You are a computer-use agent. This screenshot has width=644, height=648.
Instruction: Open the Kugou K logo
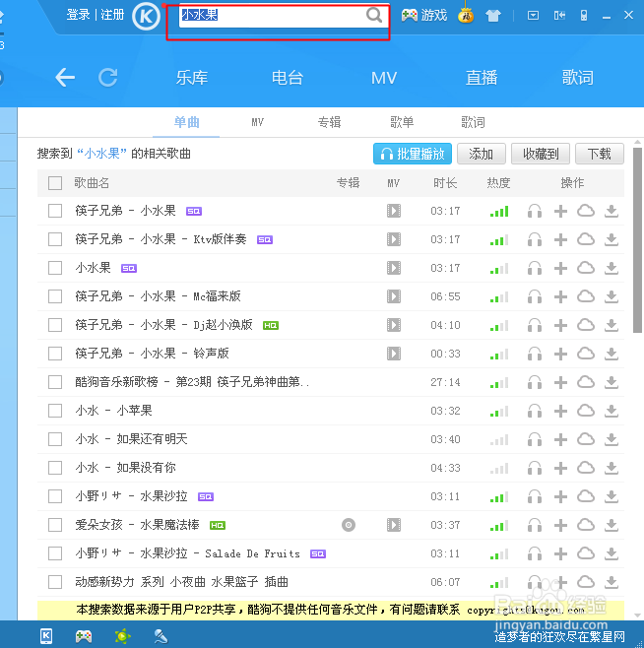click(x=146, y=16)
